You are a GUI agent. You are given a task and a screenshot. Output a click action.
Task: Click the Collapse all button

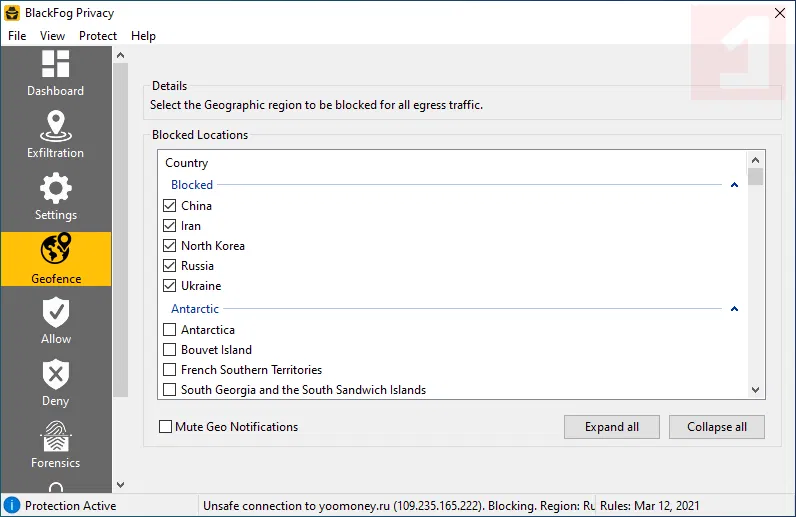(717, 427)
